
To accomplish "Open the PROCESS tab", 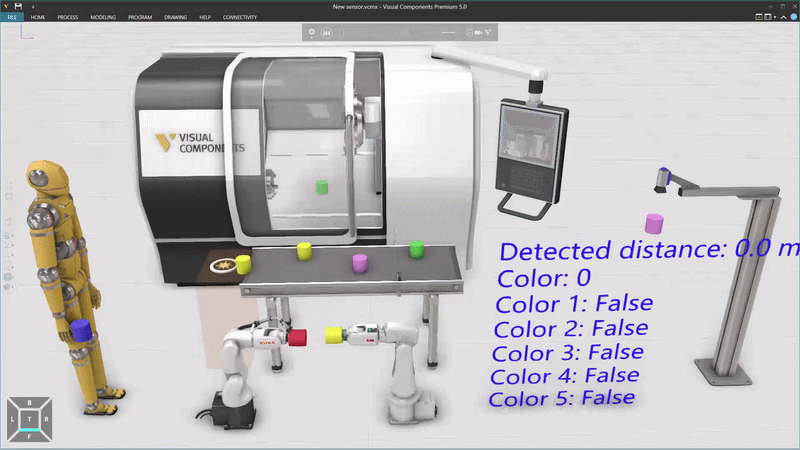I will (x=68, y=18).
